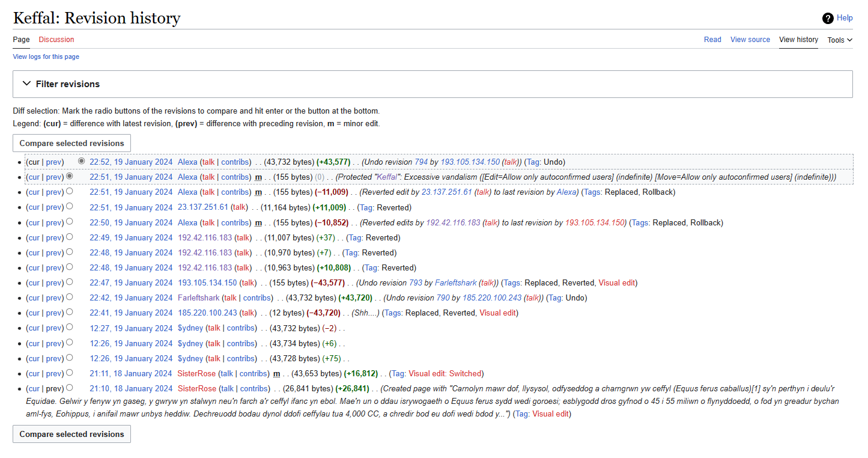
Task: Select the radio button for the 22:47 revision
Action: [x=70, y=282]
